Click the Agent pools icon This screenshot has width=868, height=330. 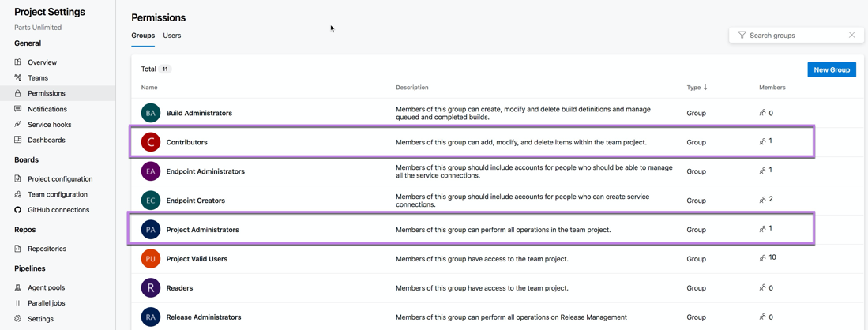(18, 288)
